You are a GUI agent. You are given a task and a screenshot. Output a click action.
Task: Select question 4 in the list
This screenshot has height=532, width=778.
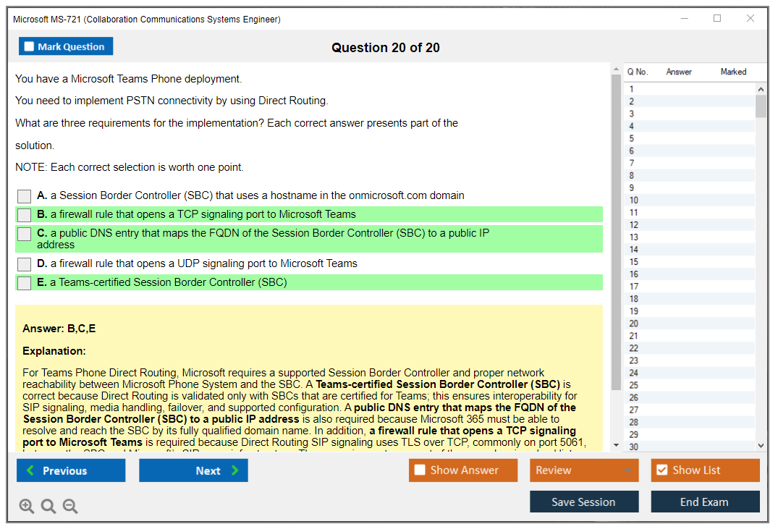click(x=690, y=126)
